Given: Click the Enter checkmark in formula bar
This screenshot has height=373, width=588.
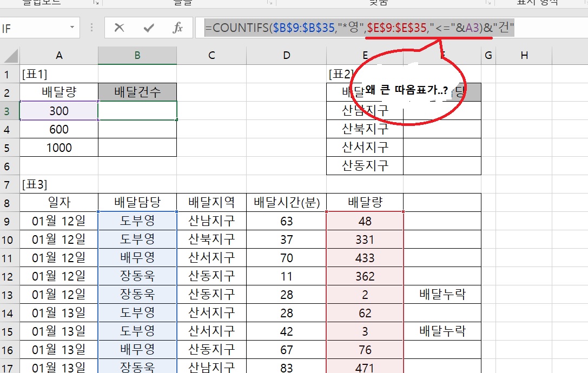Looking at the screenshot, I should (149, 28).
